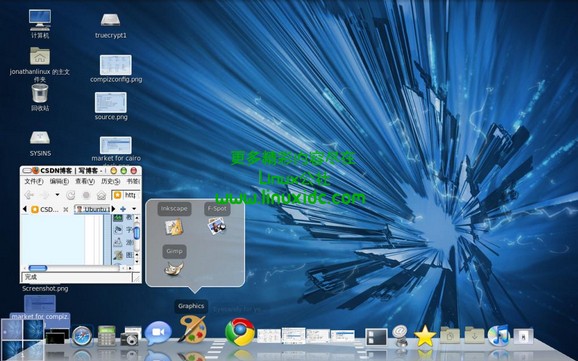
Task: Click the tab strip scroll-right arrow
Action: (x=114, y=209)
